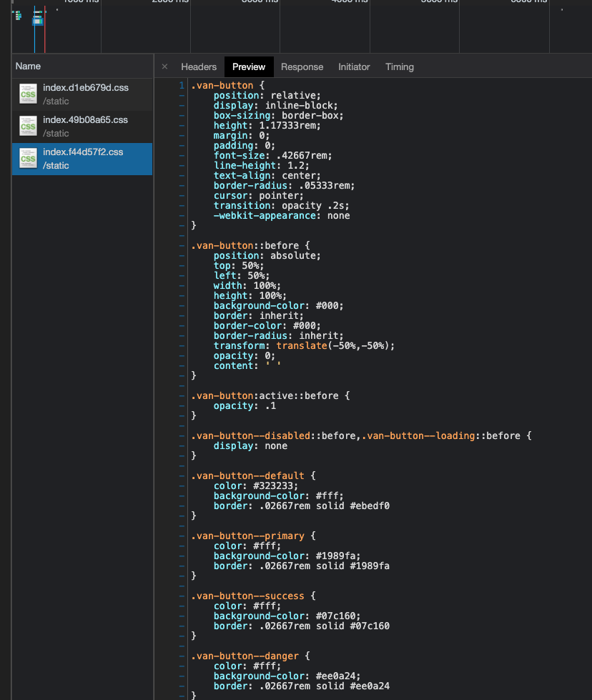Open the Timing tab

pos(400,66)
